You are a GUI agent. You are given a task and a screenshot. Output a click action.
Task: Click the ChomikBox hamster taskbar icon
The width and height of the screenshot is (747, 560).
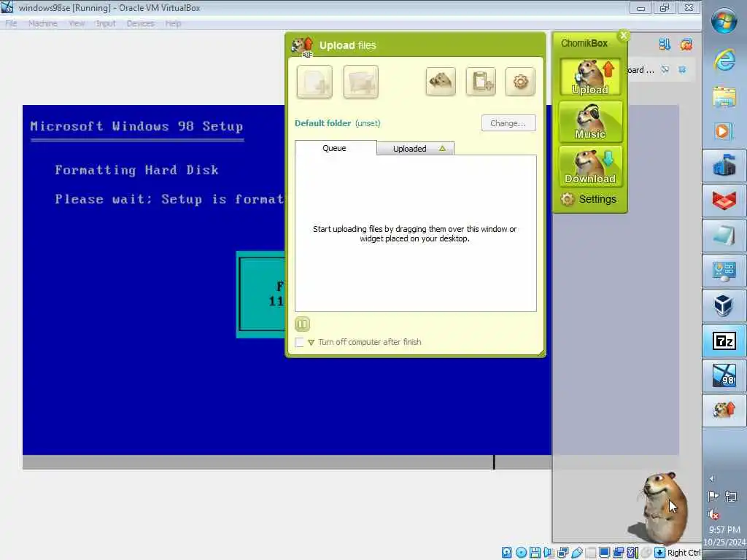click(724, 411)
